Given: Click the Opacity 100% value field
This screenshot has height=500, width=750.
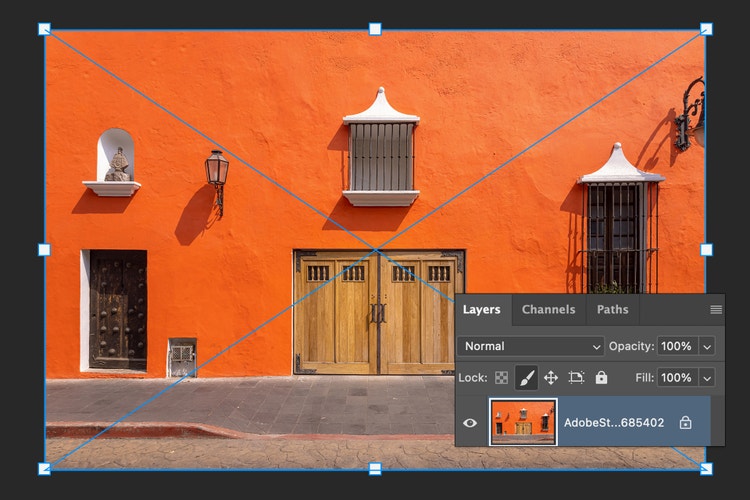Looking at the screenshot, I should (676, 346).
